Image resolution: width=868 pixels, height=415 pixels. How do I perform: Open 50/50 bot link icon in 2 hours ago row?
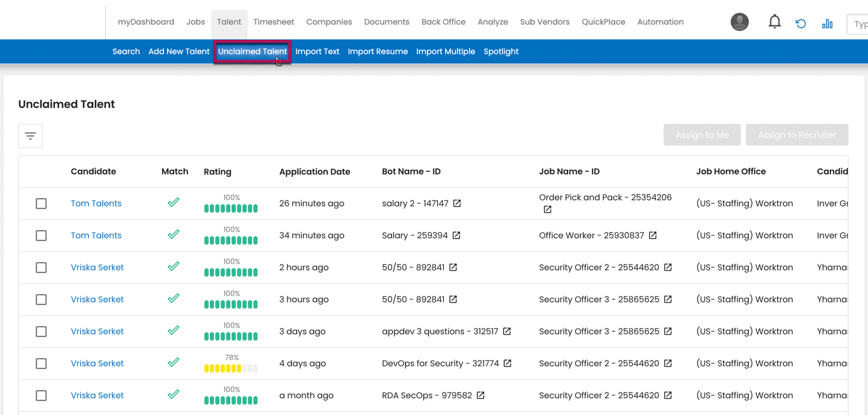453,268
